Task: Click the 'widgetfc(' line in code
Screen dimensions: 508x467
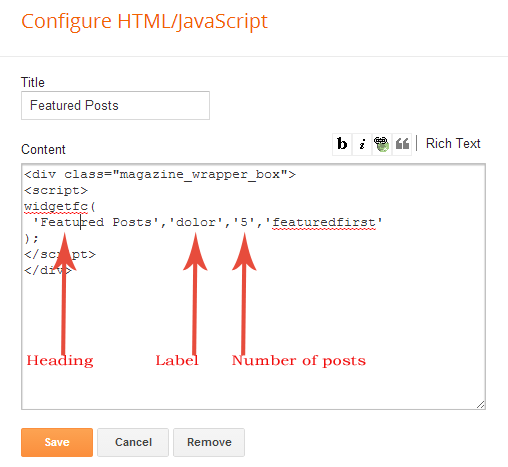Action: (x=60, y=206)
